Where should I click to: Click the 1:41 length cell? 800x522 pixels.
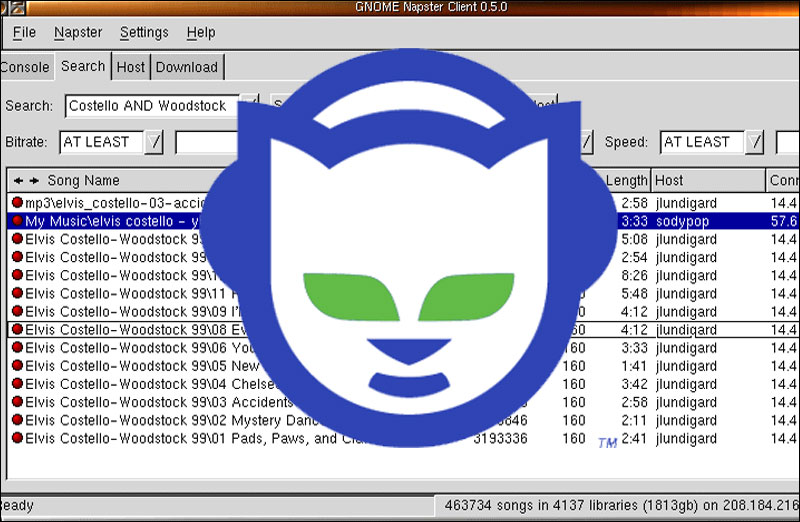click(634, 366)
